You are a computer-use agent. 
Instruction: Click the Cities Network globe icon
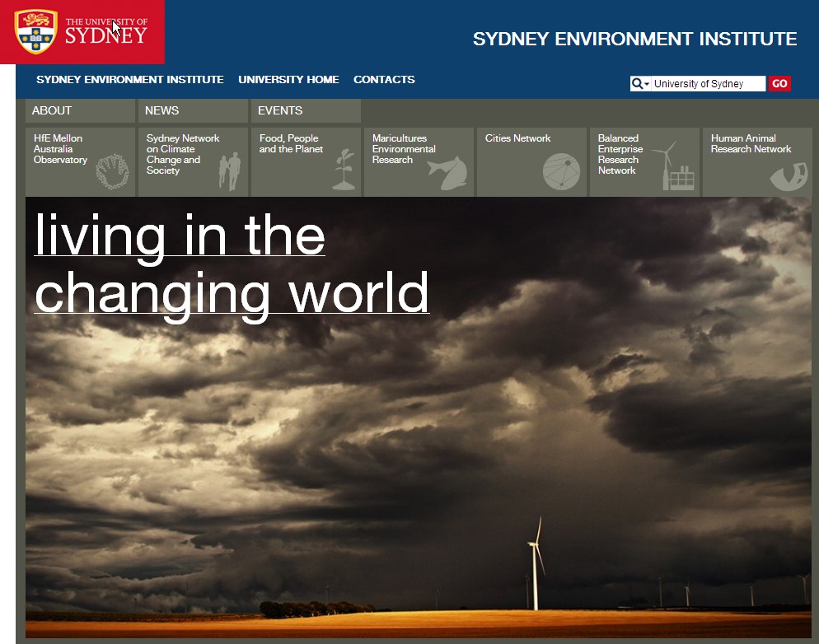click(x=561, y=172)
